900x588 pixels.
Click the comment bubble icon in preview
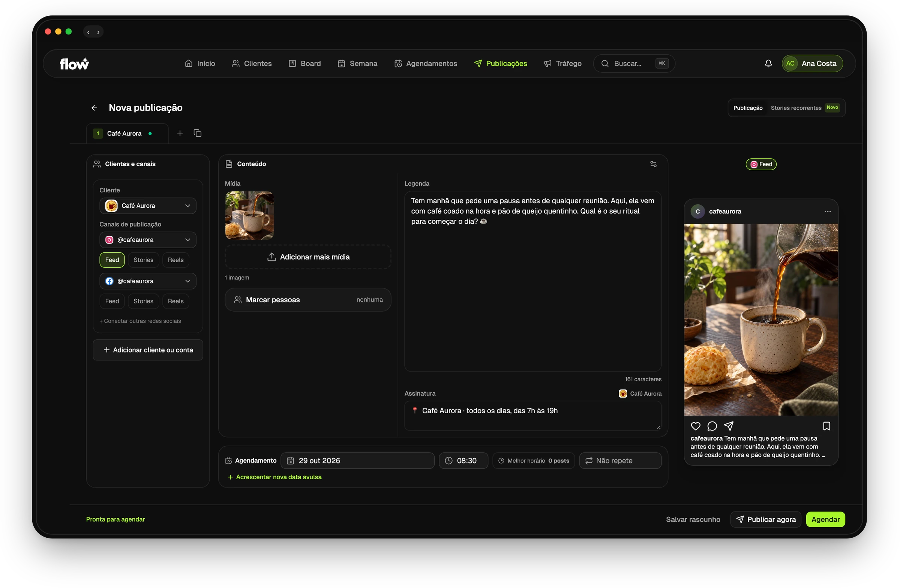712,426
